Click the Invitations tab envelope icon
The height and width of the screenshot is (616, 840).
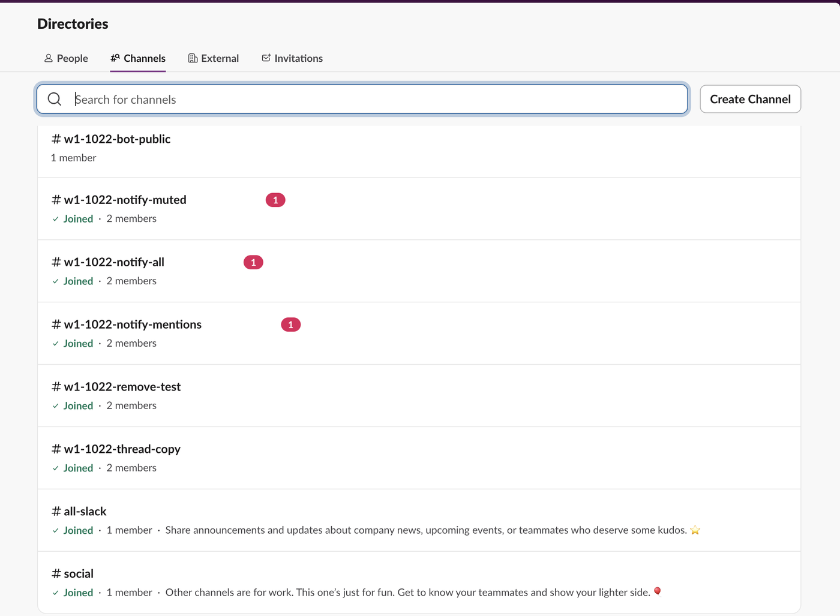(x=266, y=58)
